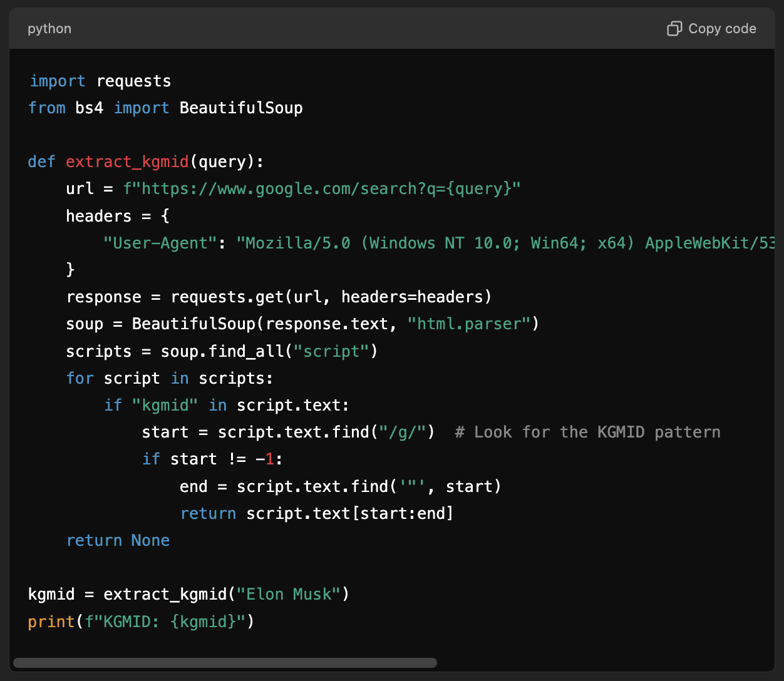Click the comment "# Look for the KGMID pattern"

[587, 432]
